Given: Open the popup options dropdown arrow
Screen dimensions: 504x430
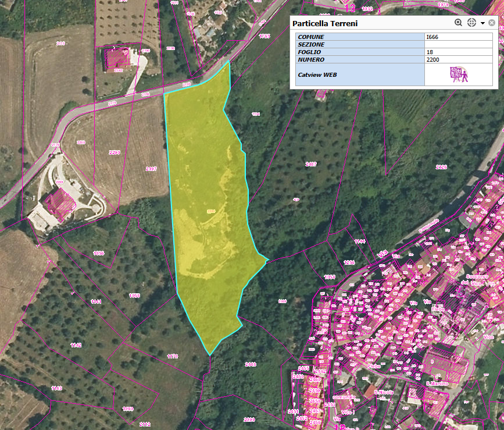Looking at the screenshot, I should [482, 23].
